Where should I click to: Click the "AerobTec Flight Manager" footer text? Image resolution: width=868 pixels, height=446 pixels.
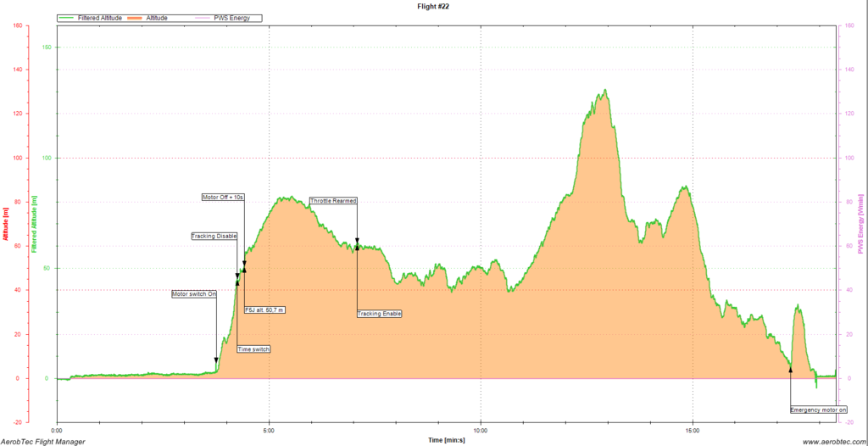click(x=42, y=441)
